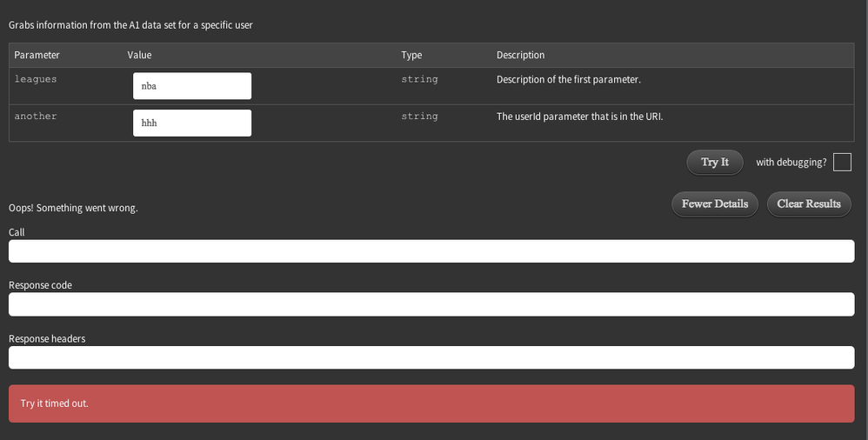868x440 pixels.
Task: Click the Description column header
Action: [x=520, y=56]
